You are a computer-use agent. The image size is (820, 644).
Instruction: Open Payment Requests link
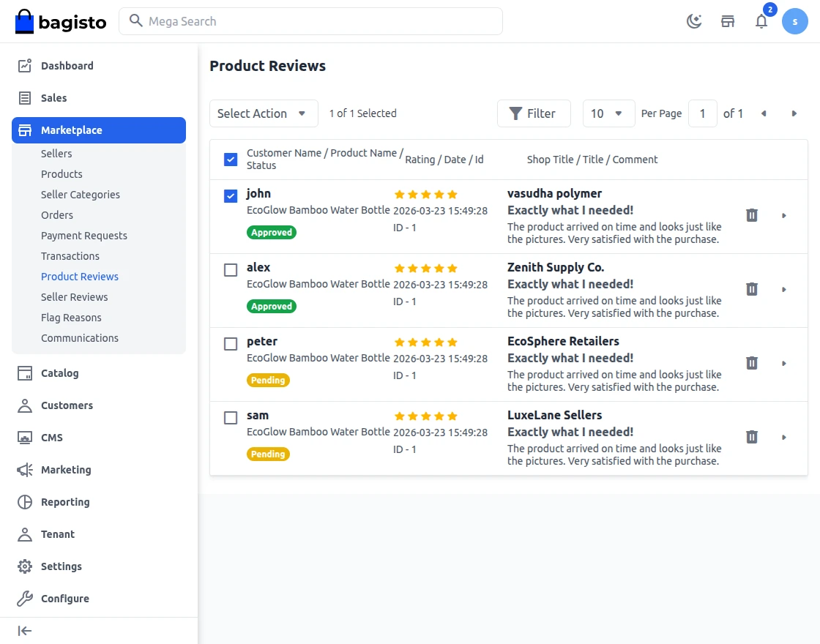pos(84,236)
